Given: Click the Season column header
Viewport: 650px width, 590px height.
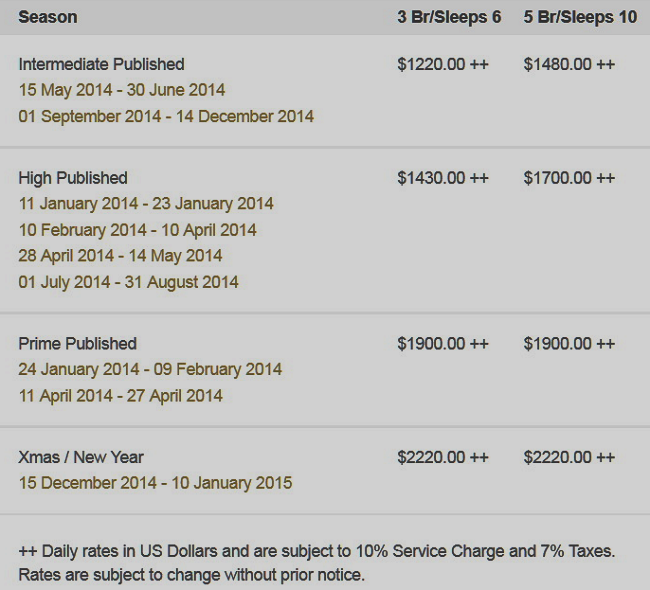Looking at the screenshot, I should (x=48, y=17).
